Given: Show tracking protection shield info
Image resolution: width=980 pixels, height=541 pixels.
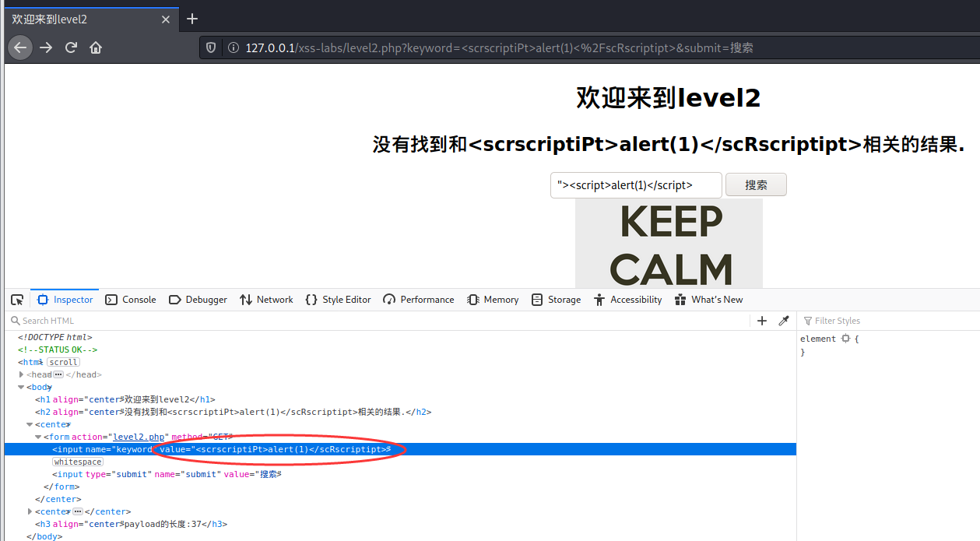Looking at the screenshot, I should click(211, 47).
